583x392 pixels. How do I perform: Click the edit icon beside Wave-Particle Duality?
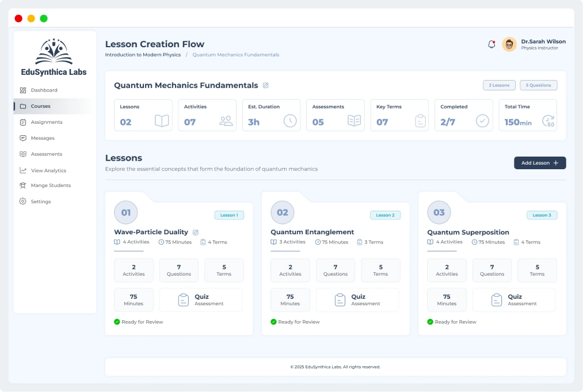(196, 232)
